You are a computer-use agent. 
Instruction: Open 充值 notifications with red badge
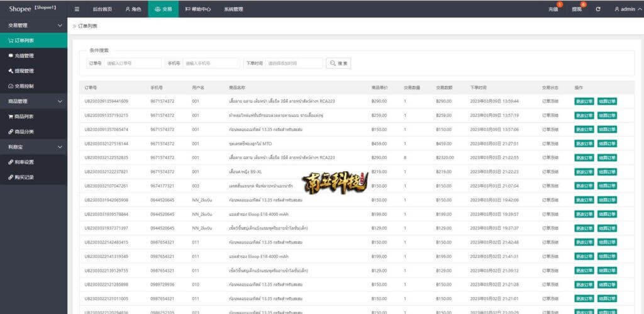click(553, 9)
